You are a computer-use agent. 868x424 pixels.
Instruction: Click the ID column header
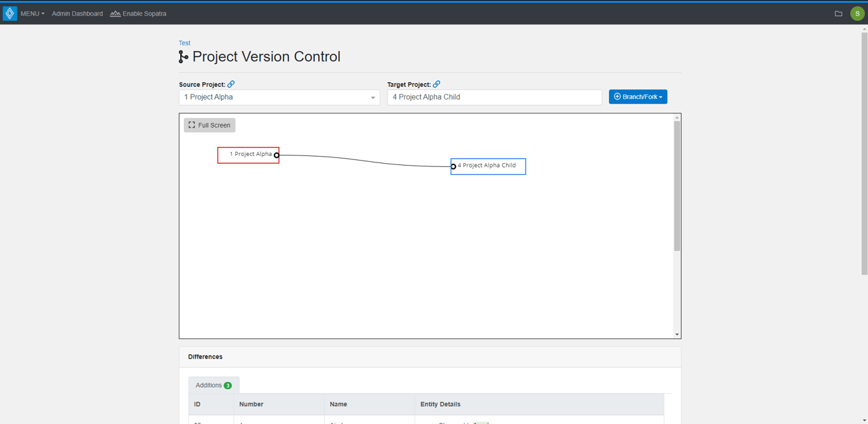(211, 404)
